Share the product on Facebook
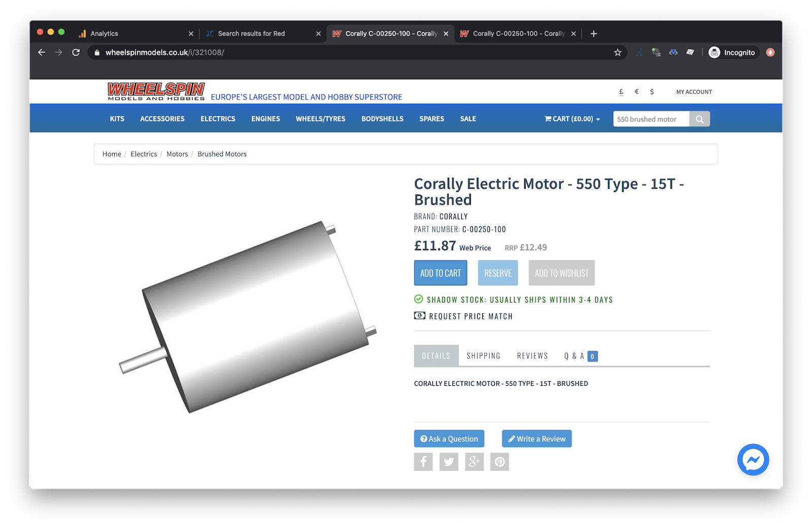Image resolution: width=812 pixels, height=528 pixels. (423, 461)
